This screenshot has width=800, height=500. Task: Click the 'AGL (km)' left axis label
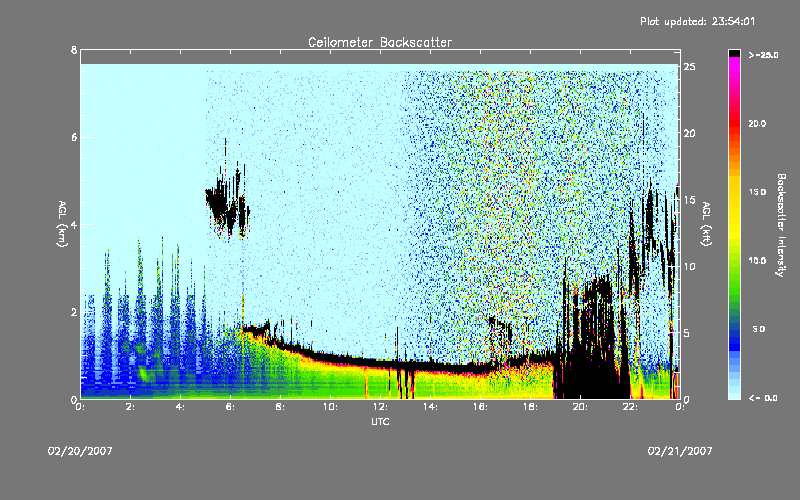point(62,224)
